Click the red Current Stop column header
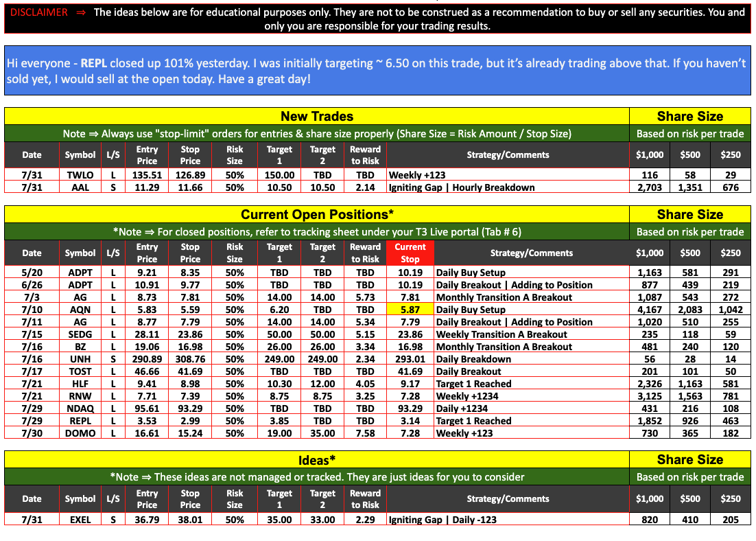Viewport: 756px width, 541px height. 410,253
